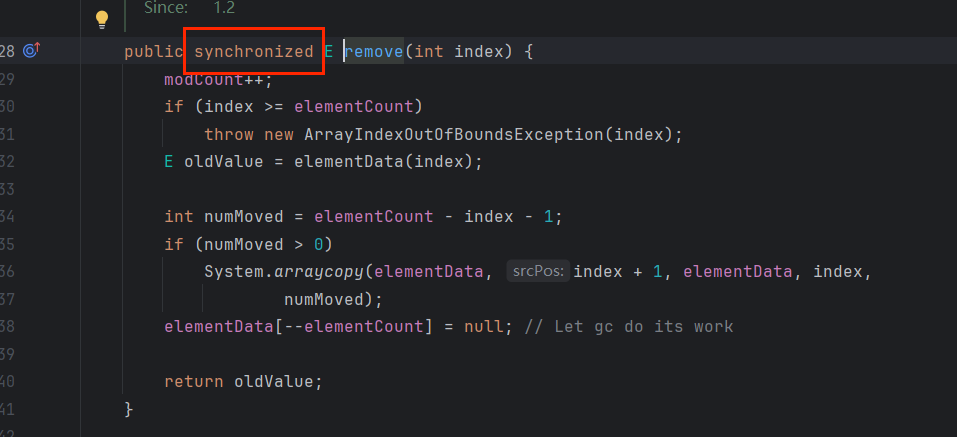Click 'int index' parameter in remove signature
The height and width of the screenshot is (437, 957).
coord(459,52)
